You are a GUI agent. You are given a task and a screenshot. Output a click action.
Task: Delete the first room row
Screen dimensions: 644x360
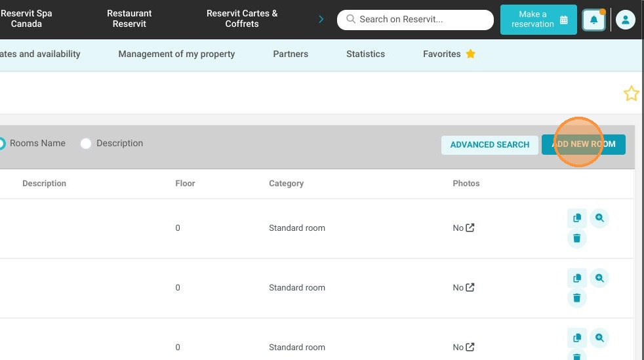click(576, 238)
